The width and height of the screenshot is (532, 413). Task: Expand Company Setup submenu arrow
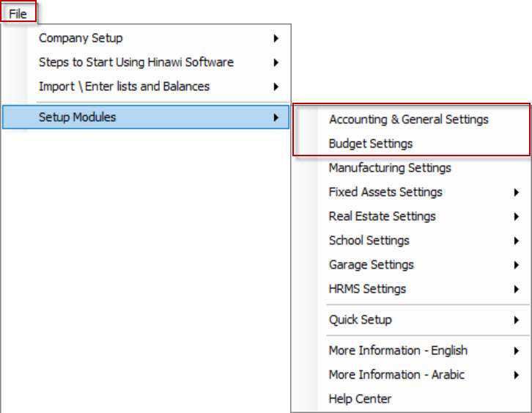coord(276,38)
